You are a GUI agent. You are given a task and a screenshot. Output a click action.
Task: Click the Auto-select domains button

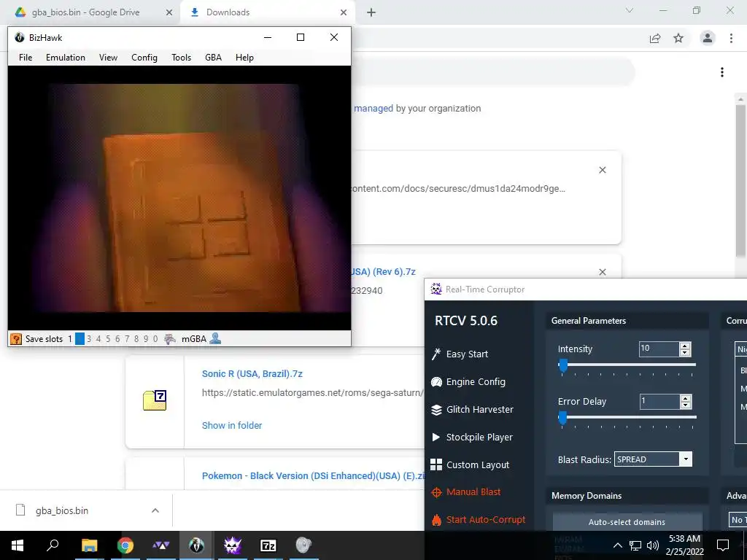click(627, 522)
